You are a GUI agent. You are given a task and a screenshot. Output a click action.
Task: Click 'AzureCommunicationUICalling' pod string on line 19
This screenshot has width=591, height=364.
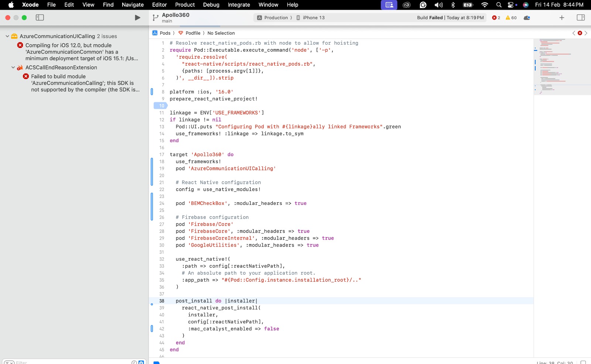[232, 169]
